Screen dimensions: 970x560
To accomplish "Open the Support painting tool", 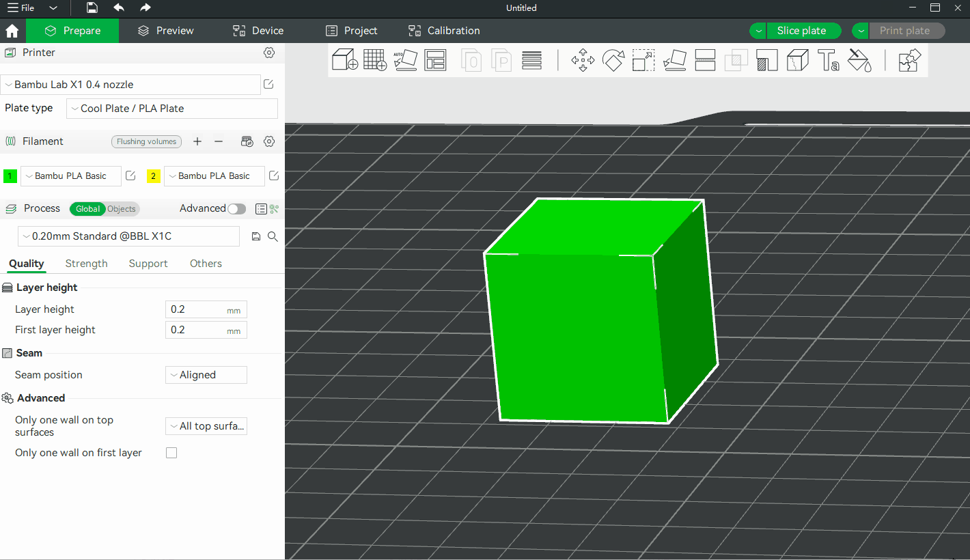I will [x=766, y=60].
